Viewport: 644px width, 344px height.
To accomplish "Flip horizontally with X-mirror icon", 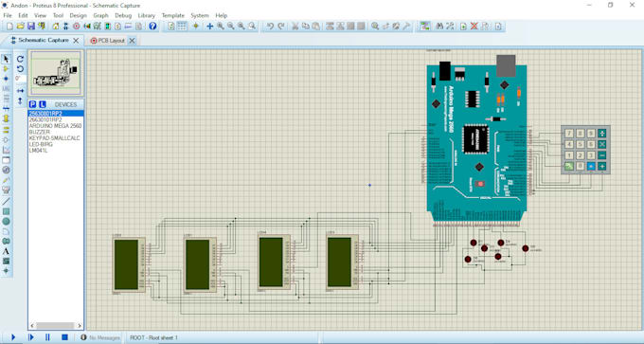I will pyautogui.click(x=20, y=90).
